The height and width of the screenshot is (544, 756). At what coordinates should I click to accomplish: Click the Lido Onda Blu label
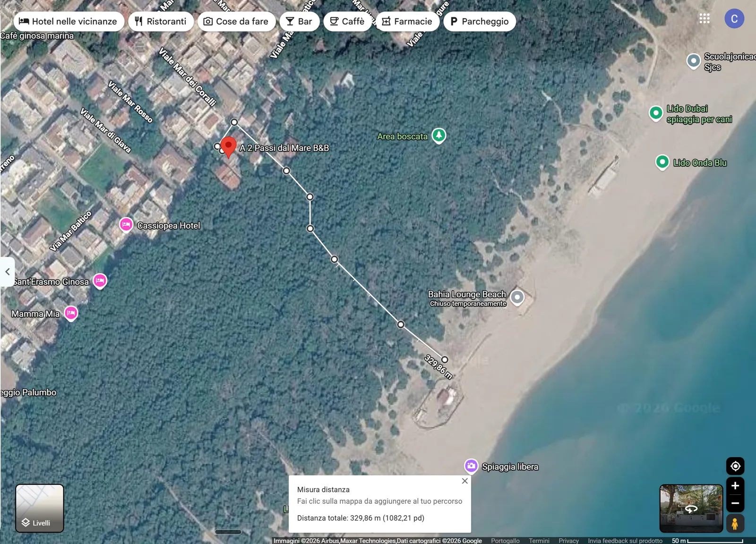tap(700, 163)
